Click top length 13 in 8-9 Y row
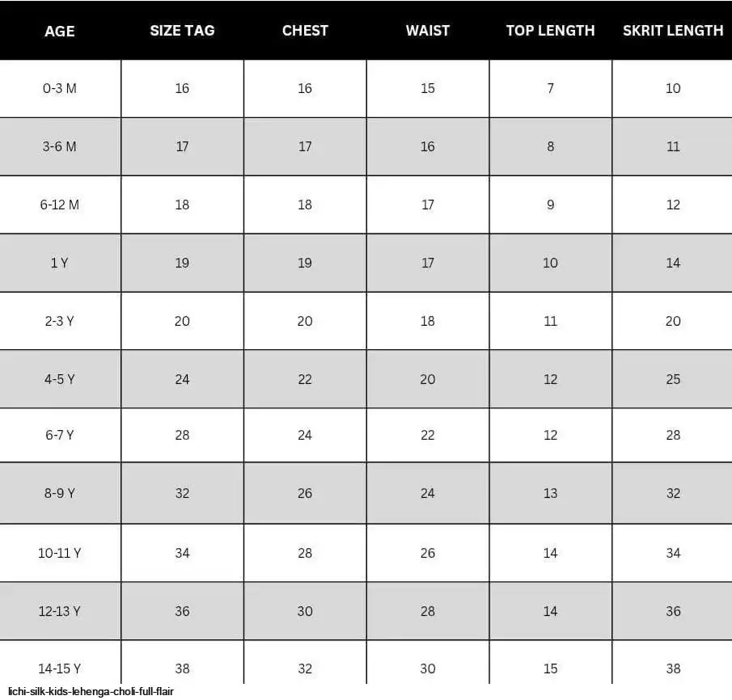Image resolution: width=732 pixels, height=700 pixels. click(x=550, y=493)
